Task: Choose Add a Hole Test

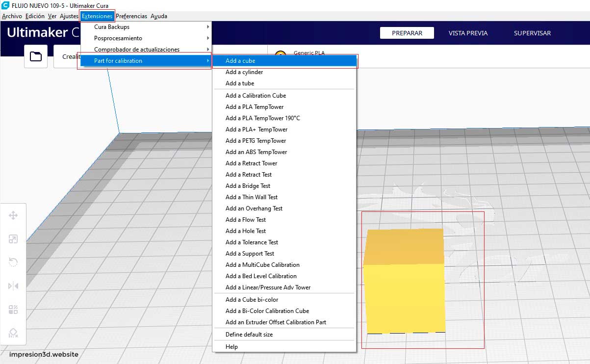Action: pos(284,231)
